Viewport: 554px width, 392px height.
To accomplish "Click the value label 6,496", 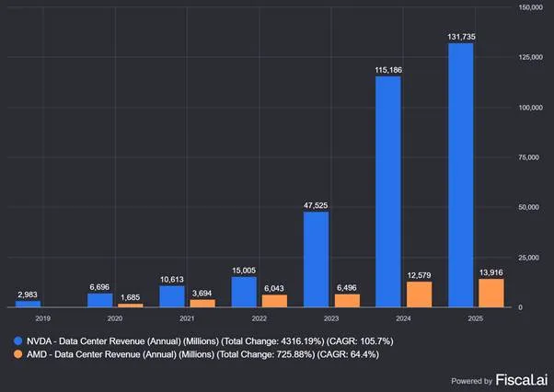I will [x=347, y=288].
